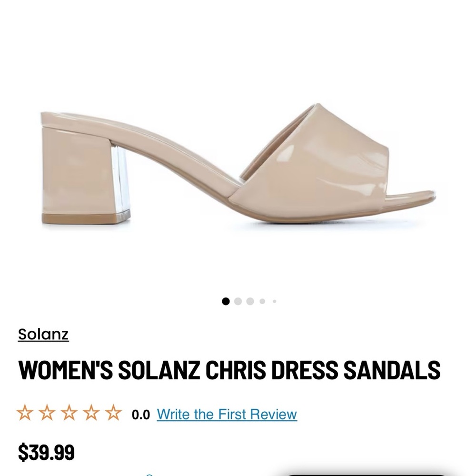Expand the next product image via carousel dots
Viewport: 476px width, 476px height.
[x=238, y=301]
